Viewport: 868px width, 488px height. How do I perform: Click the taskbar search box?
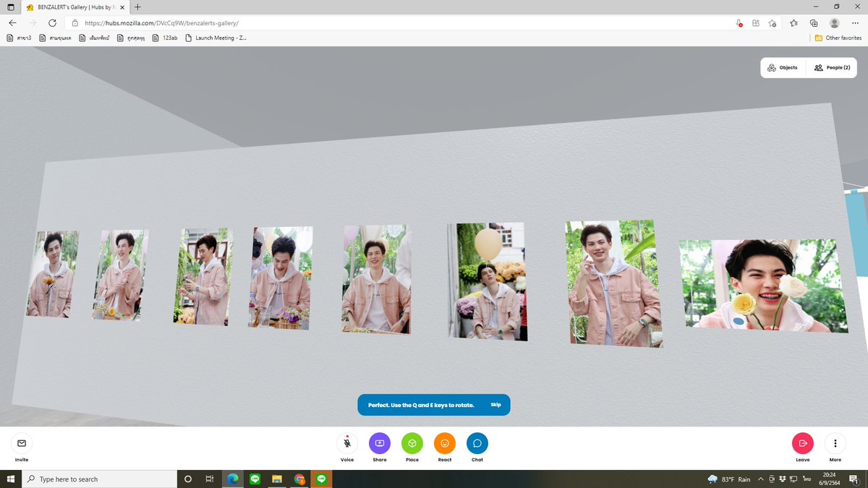[100, 479]
